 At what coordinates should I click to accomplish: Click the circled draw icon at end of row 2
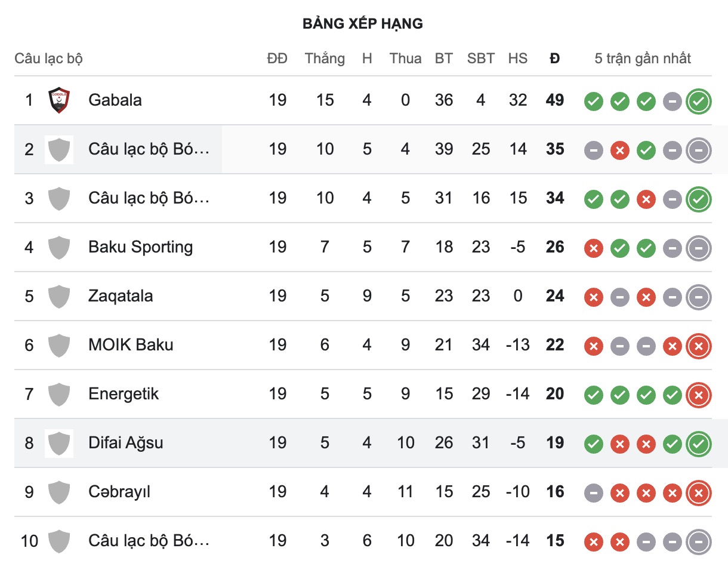698,150
